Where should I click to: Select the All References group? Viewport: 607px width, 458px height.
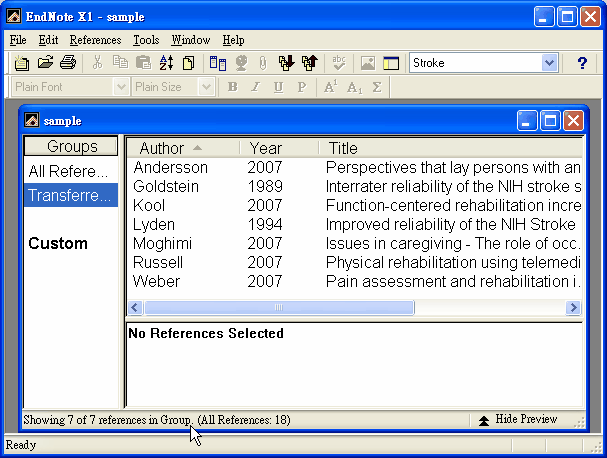(68, 172)
